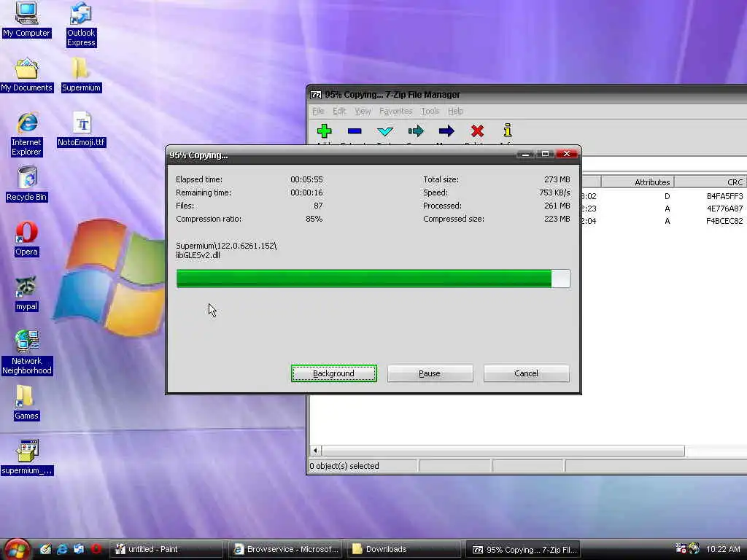The width and height of the screenshot is (747, 560).
Task: Click the 00:05:55 elapsed time value
Action: coord(306,179)
